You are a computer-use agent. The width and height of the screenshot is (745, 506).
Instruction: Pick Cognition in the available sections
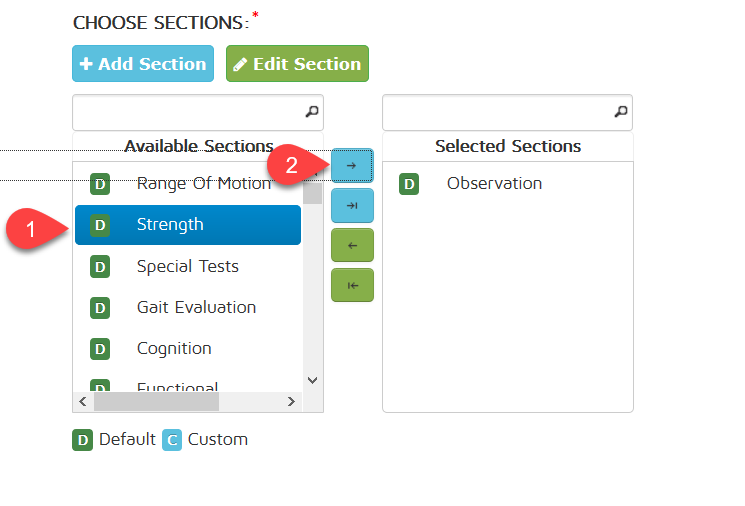pyautogui.click(x=174, y=348)
